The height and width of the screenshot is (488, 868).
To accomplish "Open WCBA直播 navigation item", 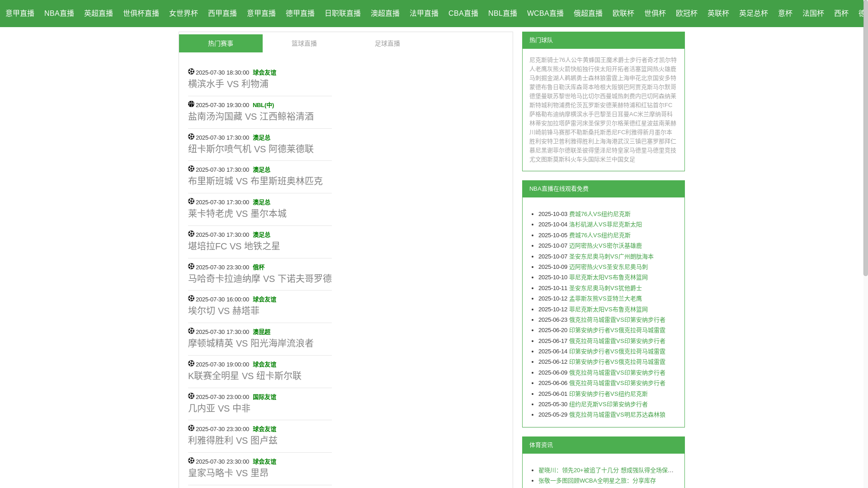I will [545, 14].
